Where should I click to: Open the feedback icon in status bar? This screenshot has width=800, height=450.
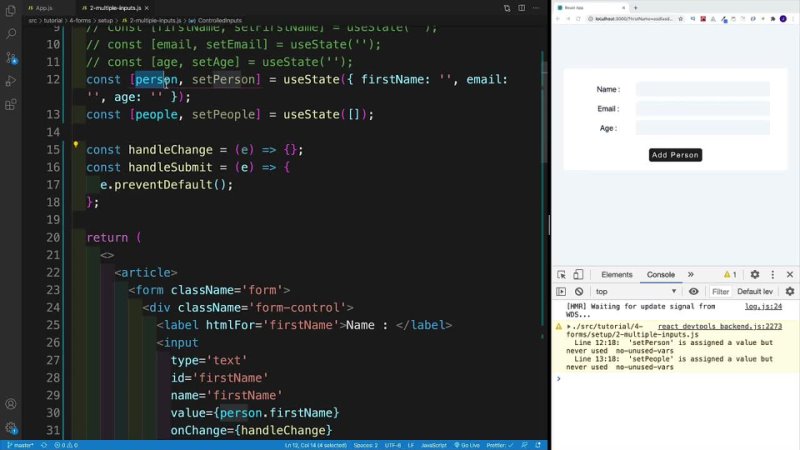(524, 445)
